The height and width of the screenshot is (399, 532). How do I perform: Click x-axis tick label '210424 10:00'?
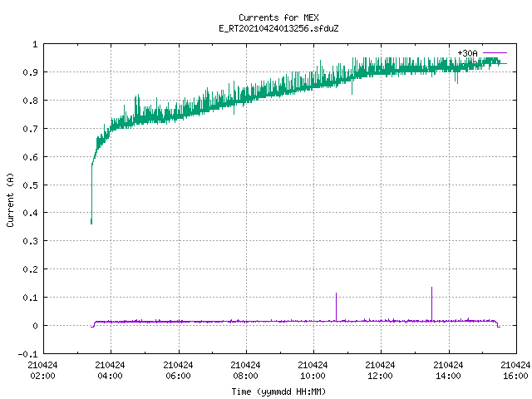pos(313,371)
